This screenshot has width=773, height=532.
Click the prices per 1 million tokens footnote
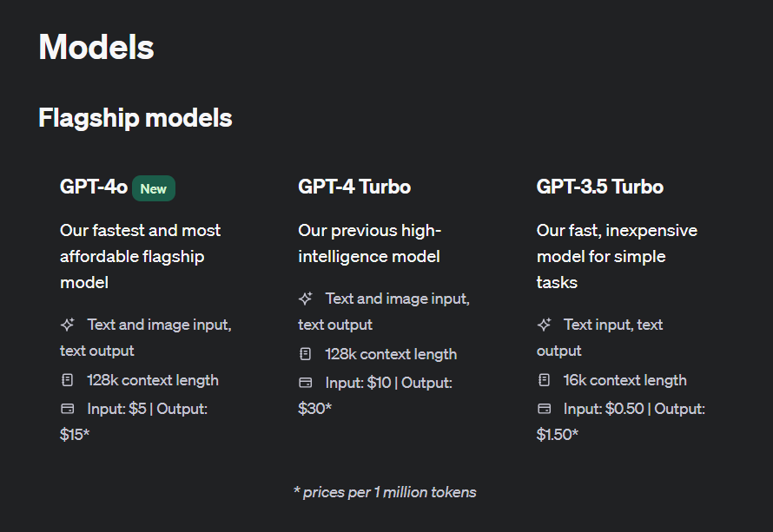[385, 492]
